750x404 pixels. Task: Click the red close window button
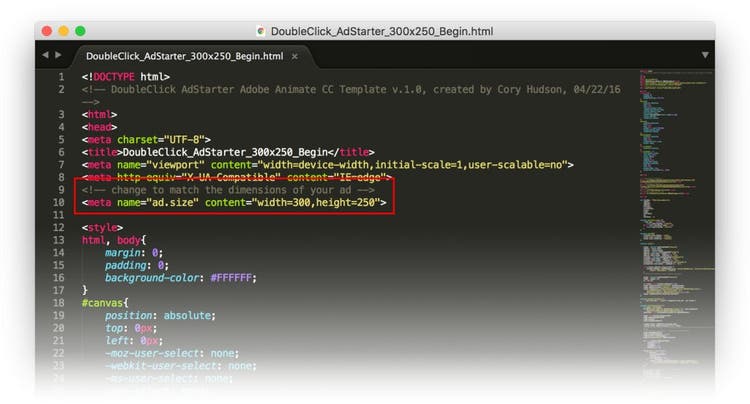point(46,32)
